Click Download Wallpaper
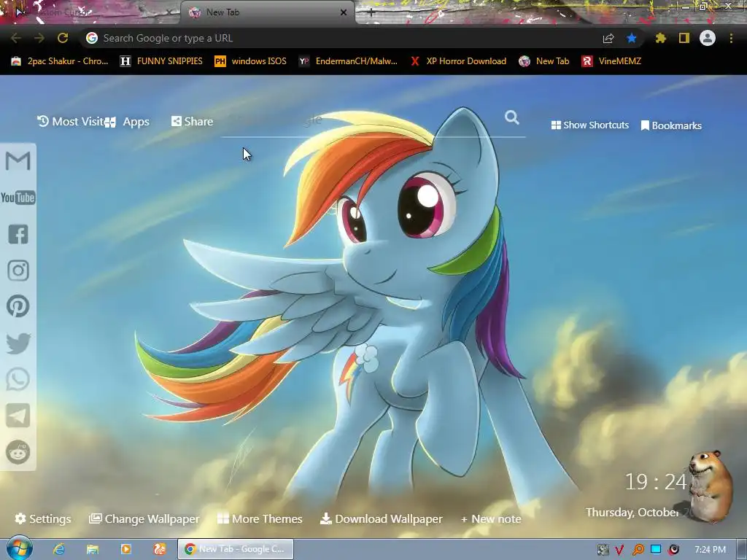This screenshot has height=560, width=747. point(381,518)
